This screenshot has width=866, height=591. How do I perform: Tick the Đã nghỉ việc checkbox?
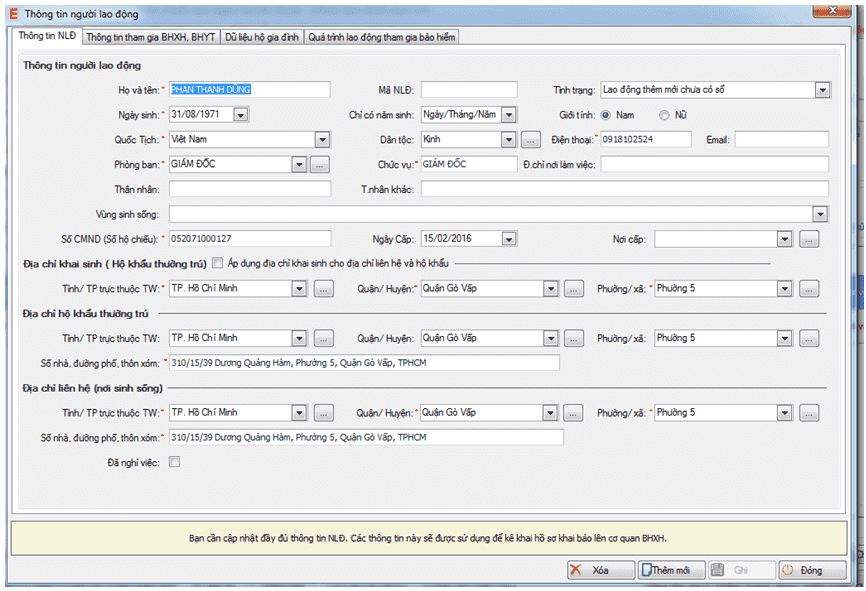[x=174, y=462]
